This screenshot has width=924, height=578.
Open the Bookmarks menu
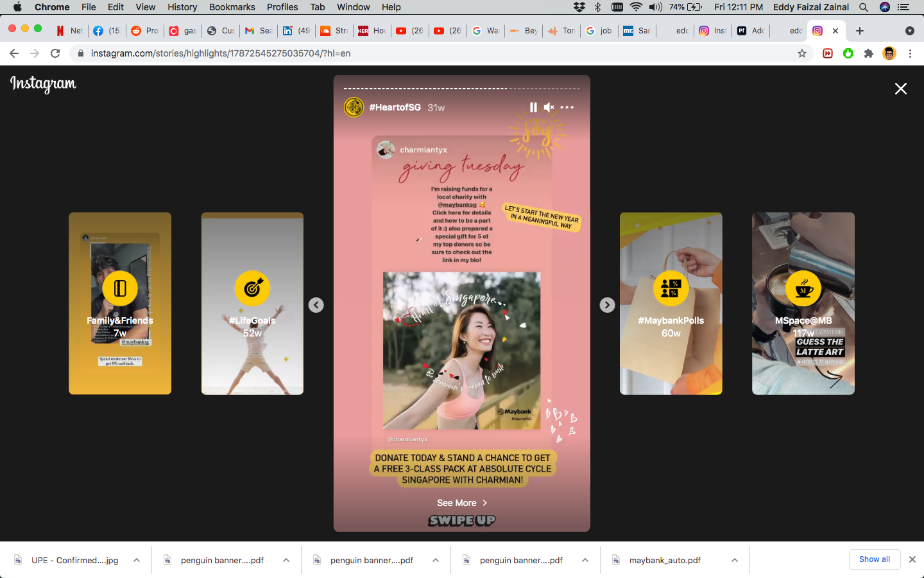coord(232,7)
